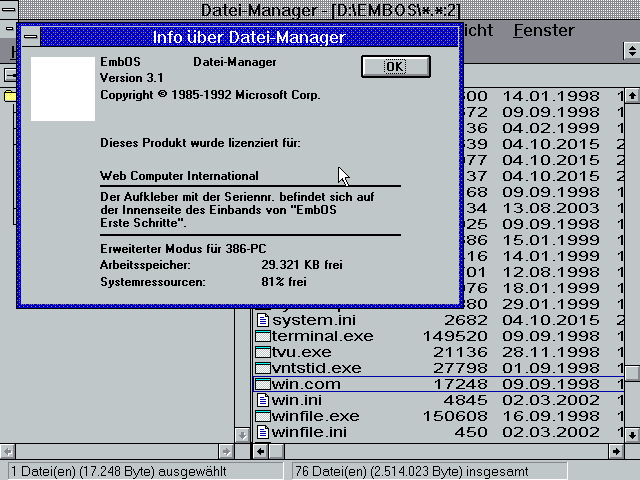The image size is (640, 480).
Task: Open Datei-Manager window control menu box
Action: tap(9, 10)
